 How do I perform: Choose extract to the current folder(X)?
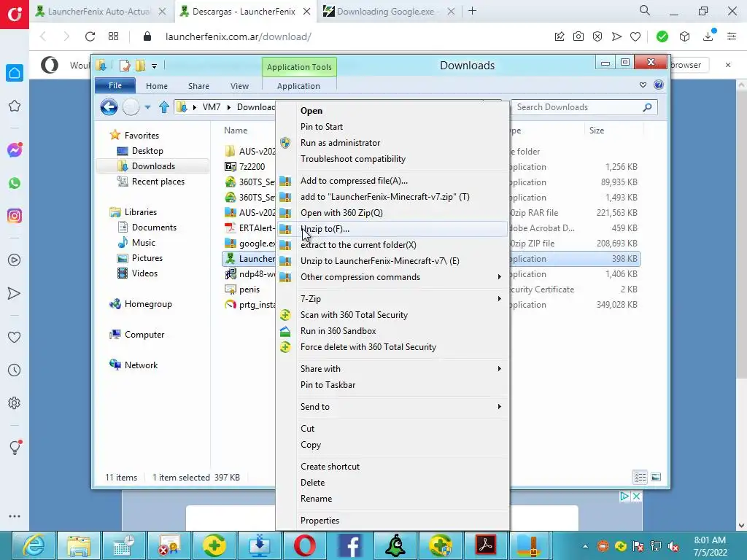(392, 245)
